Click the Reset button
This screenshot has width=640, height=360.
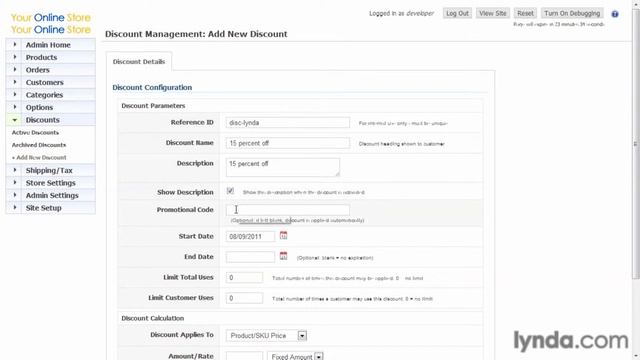coord(525,13)
